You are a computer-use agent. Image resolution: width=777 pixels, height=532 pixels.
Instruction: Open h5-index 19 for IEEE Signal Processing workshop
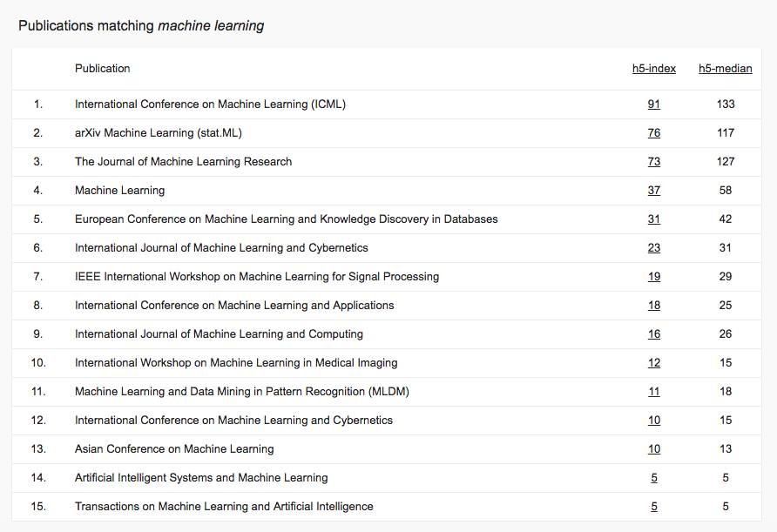tap(653, 277)
